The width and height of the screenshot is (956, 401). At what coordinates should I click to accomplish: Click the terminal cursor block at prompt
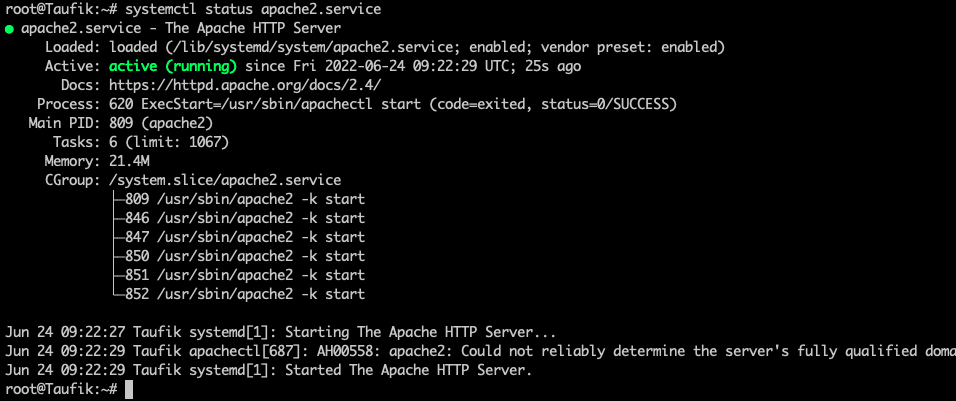129,389
